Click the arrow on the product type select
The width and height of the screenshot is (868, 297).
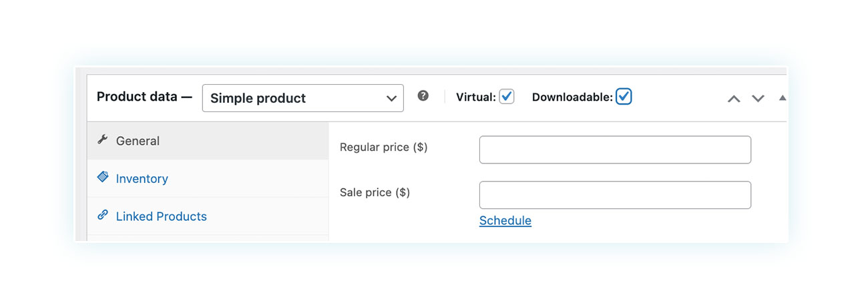(x=392, y=98)
